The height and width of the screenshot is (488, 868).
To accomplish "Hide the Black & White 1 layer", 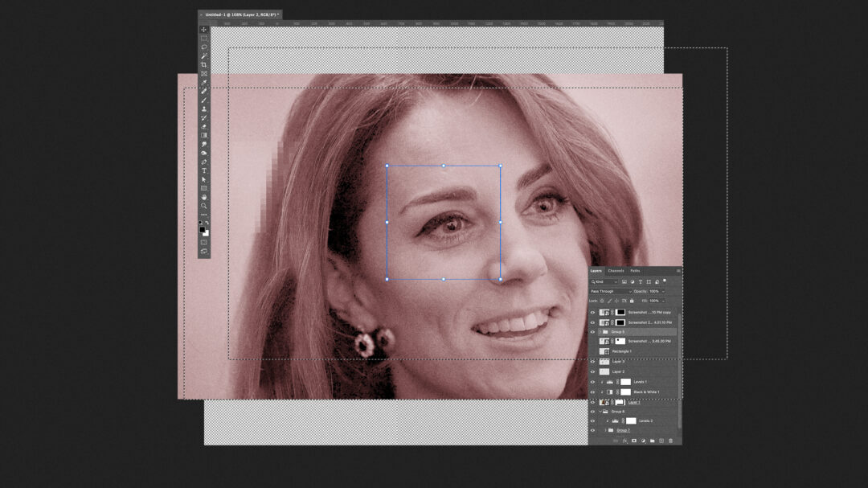I will (x=593, y=392).
